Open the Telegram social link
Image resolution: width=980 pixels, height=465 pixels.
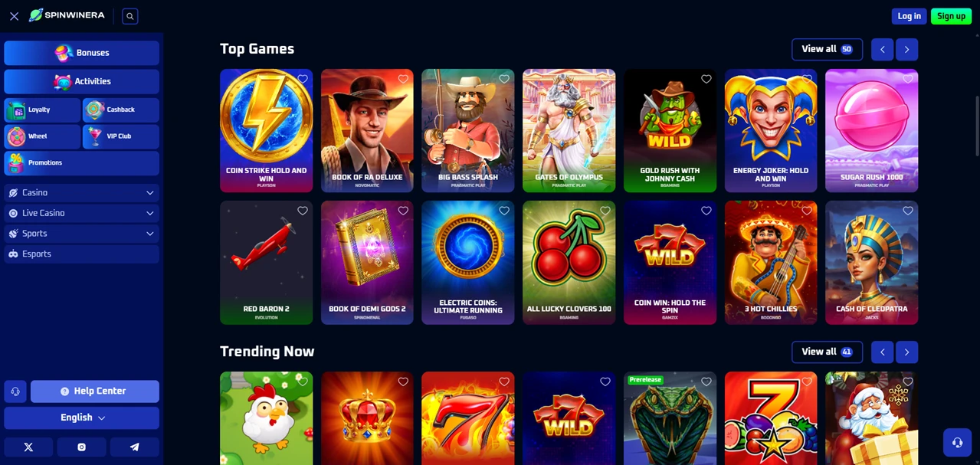[x=135, y=447]
